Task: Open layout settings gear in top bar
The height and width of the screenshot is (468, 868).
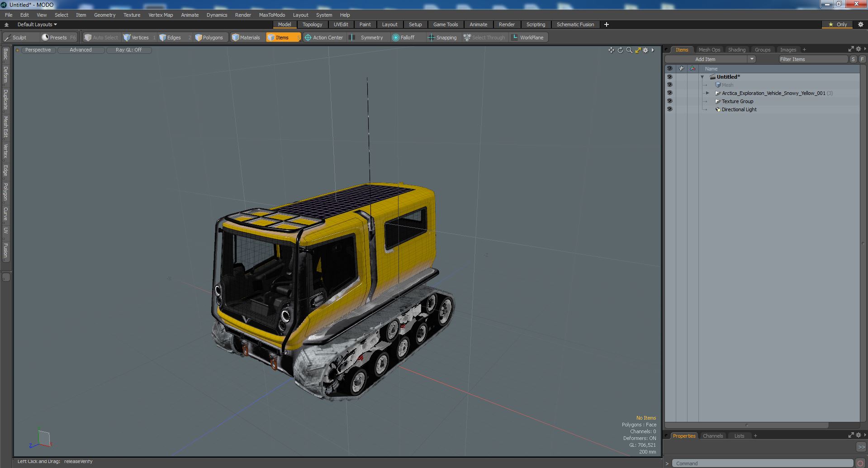Action: point(861,24)
